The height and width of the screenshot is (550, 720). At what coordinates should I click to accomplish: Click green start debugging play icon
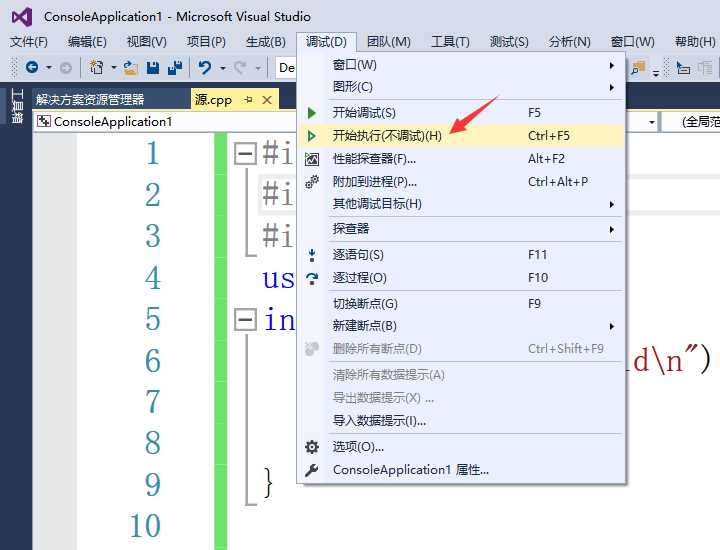point(312,112)
